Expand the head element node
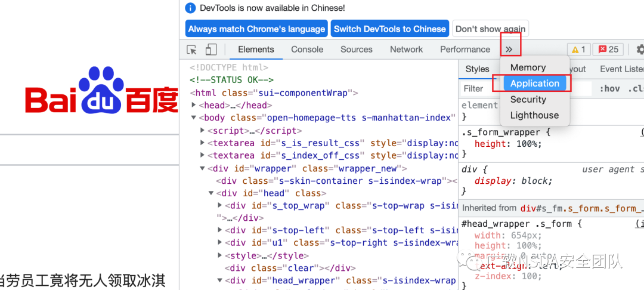The width and height of the screenshot is (644, 290). (194, 105)
